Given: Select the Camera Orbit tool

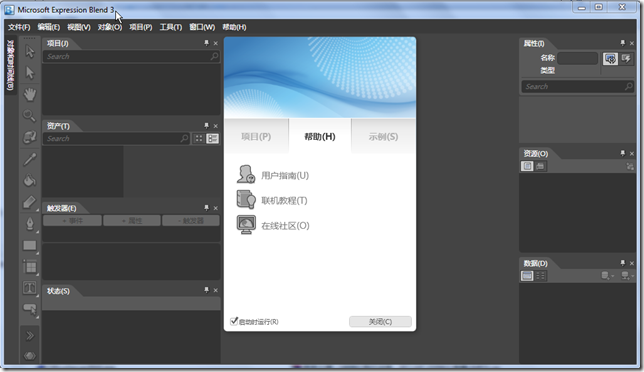Looking at the screenshot, I should point(30,137).
